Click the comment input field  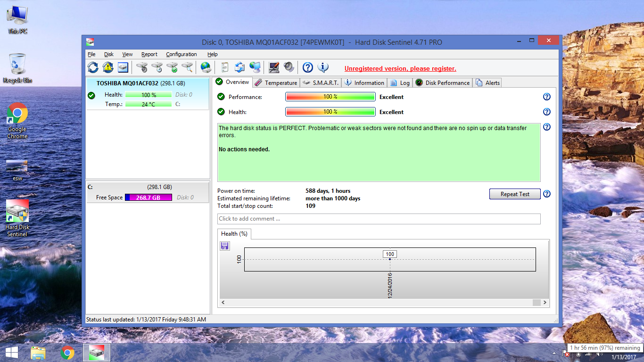[379, 219]
